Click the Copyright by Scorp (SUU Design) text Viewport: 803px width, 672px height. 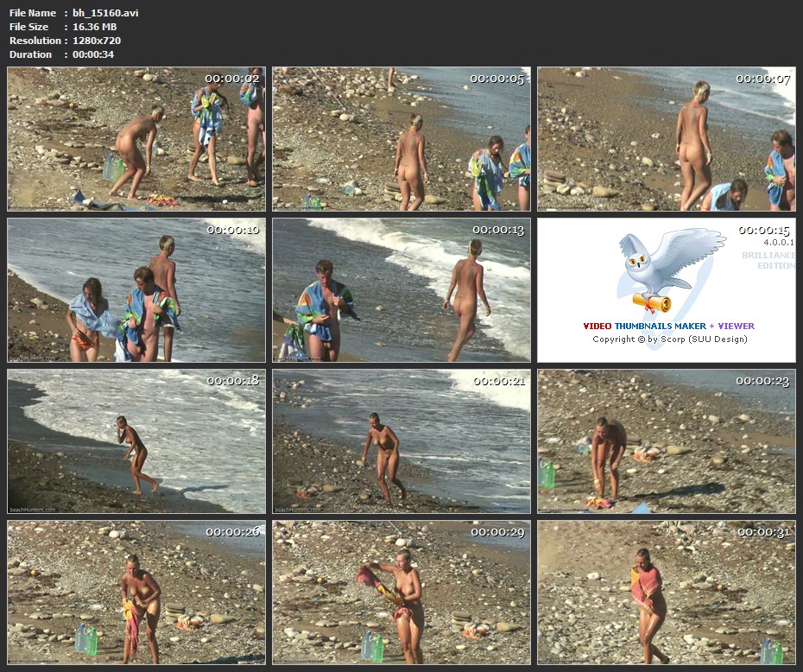point(670,339)
